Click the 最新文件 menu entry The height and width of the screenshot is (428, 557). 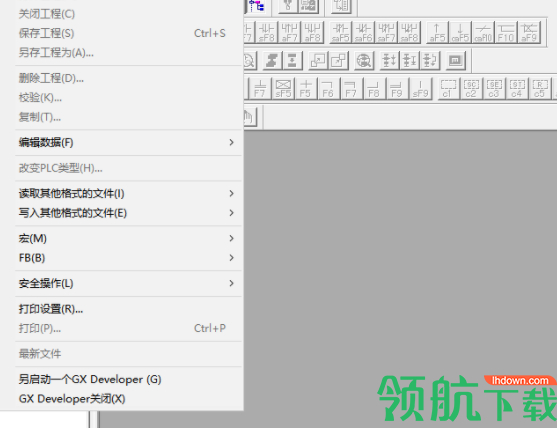pyautogui.click(x=128, y=354)
